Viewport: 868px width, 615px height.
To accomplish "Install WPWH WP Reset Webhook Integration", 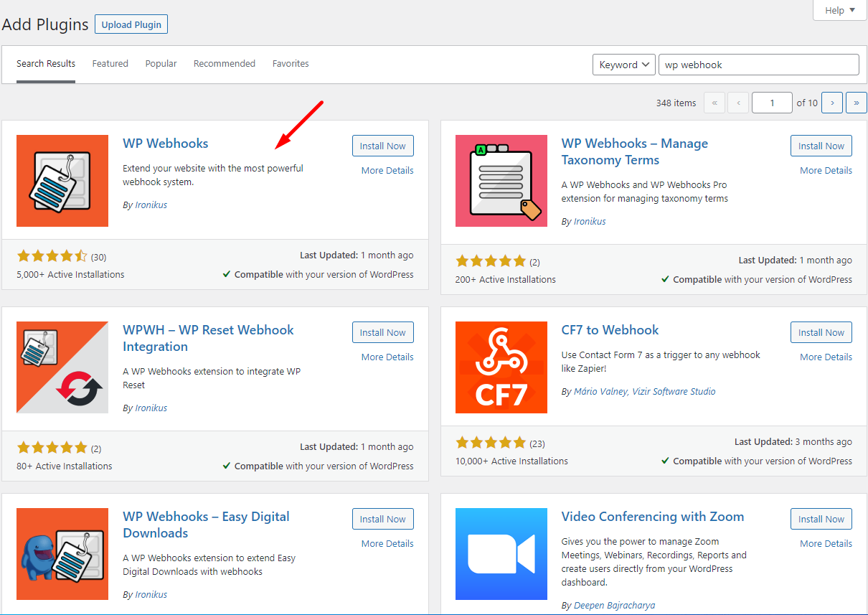I will pos(383,332).
